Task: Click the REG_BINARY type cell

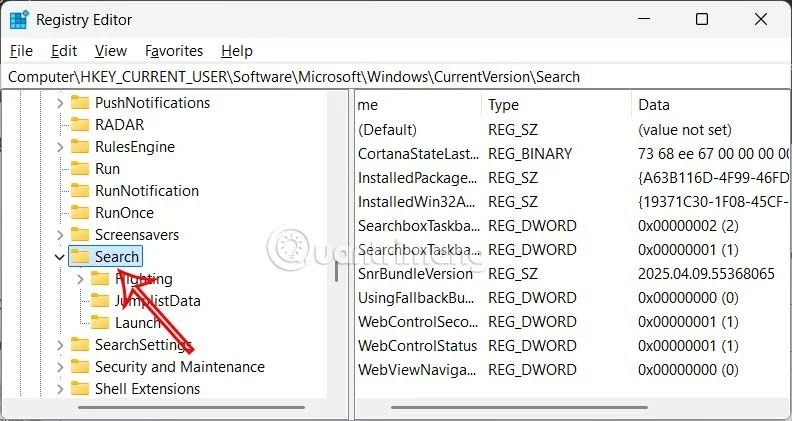Action: tap(530, 154)
